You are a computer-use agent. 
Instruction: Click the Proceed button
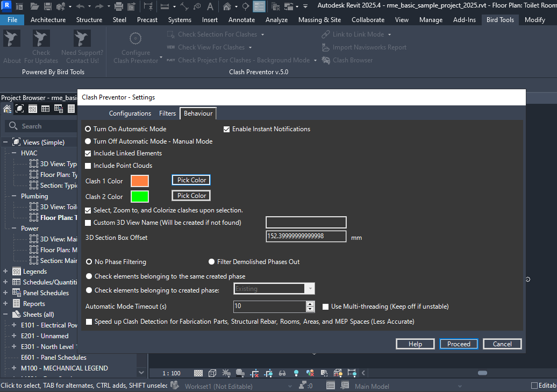pyautogui.click(x=459, y=344)
